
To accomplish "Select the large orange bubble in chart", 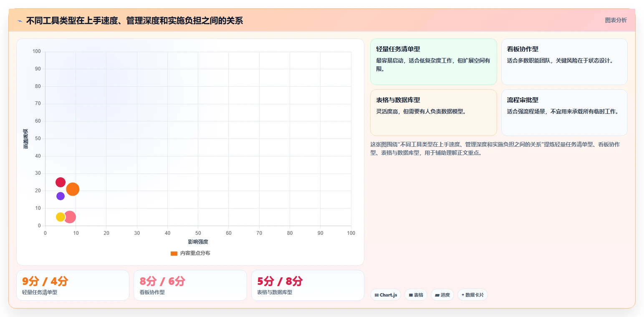I will tap(73, 189).
